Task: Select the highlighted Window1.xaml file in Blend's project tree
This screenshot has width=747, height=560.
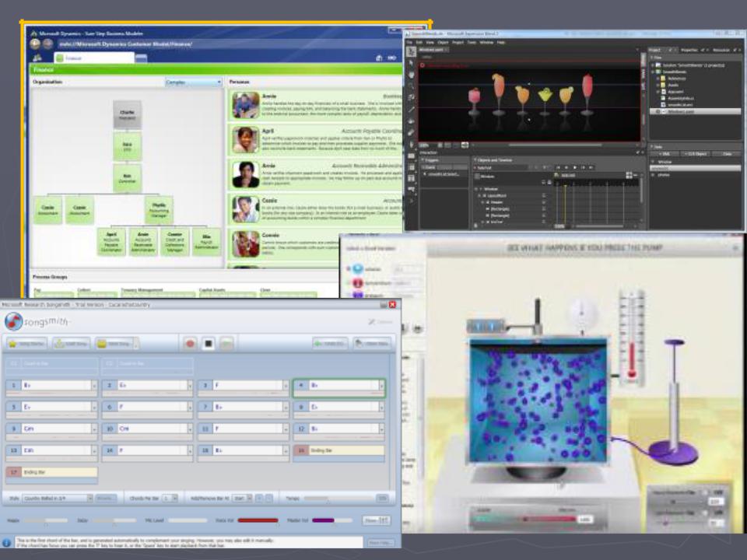Action: pos(696,111)
